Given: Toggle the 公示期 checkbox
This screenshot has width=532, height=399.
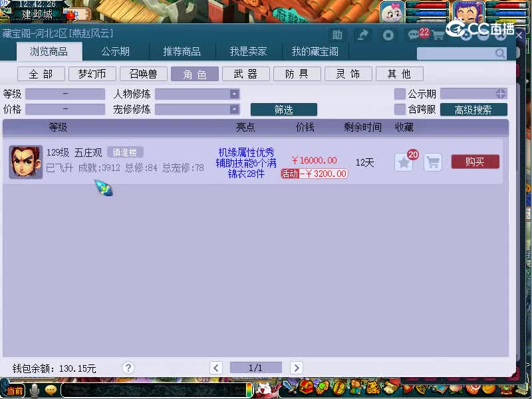Looking at the screenshot, I should coord(400,94).
